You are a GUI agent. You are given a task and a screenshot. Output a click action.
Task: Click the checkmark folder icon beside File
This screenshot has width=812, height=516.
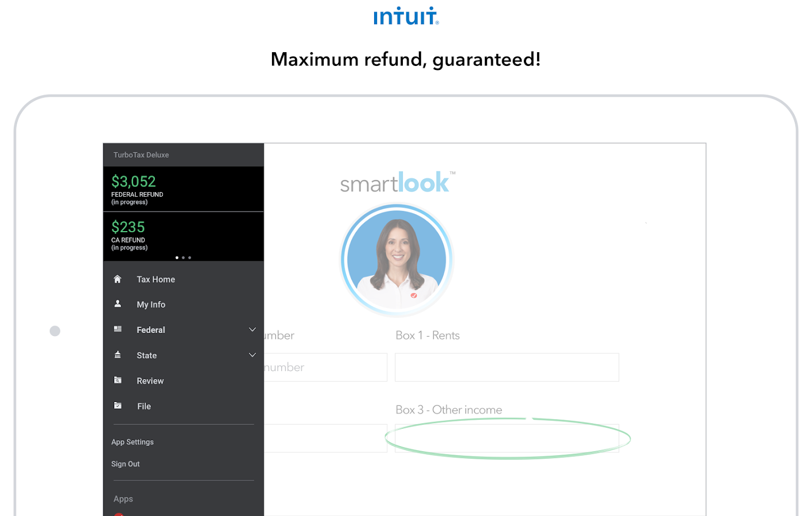118,405
